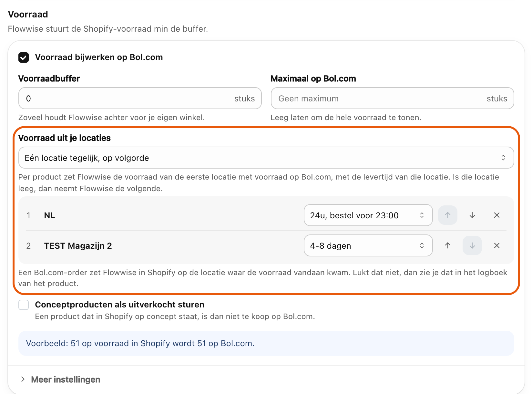Select the NL location name
532x394 pixels.
tap(49, 215)
